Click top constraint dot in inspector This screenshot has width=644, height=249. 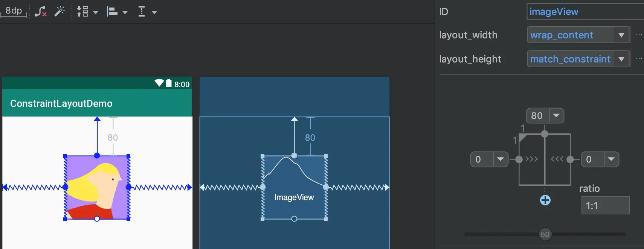[545, 134]
